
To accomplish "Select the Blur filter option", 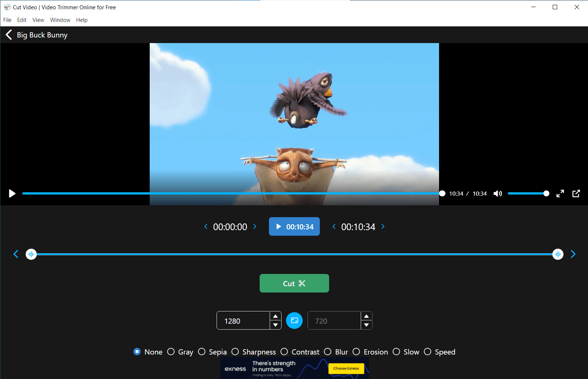I will tap(336, 352).
